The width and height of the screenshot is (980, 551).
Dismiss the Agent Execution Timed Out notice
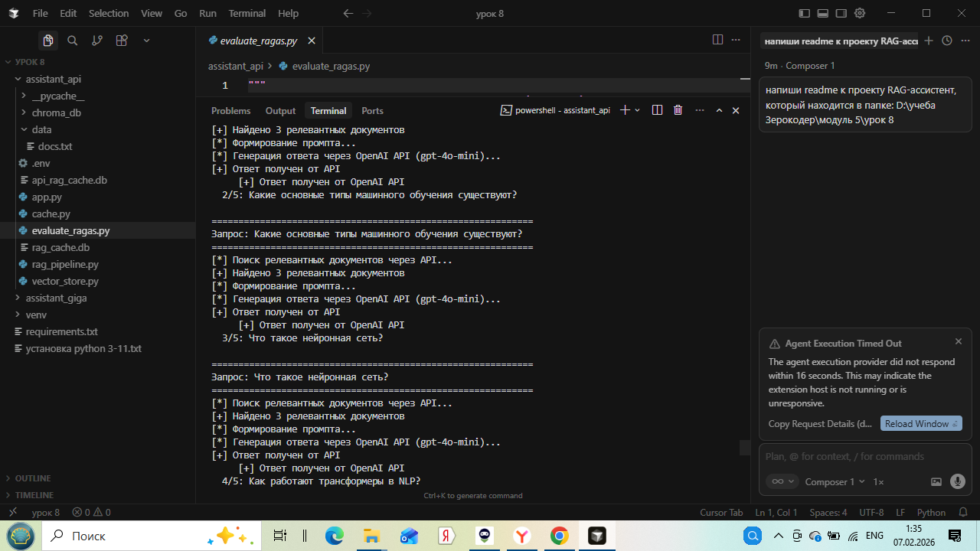[x=959, y=341]
